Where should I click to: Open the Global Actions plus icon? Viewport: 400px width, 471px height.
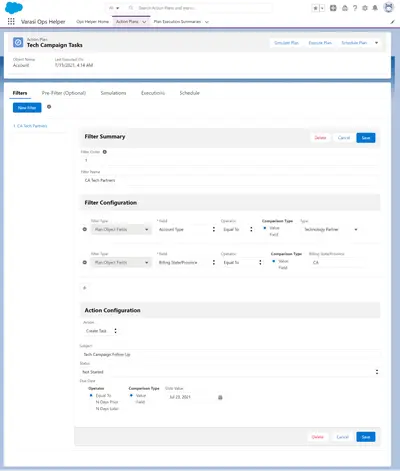pyautogui.click(x=333, y=8)
